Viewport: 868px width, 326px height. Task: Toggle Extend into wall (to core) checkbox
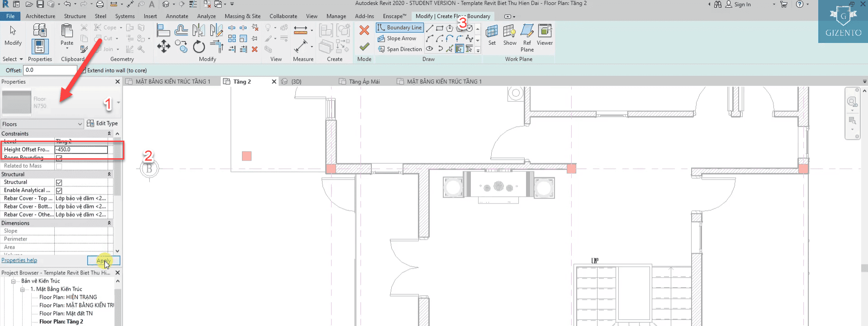pos(83,70)
